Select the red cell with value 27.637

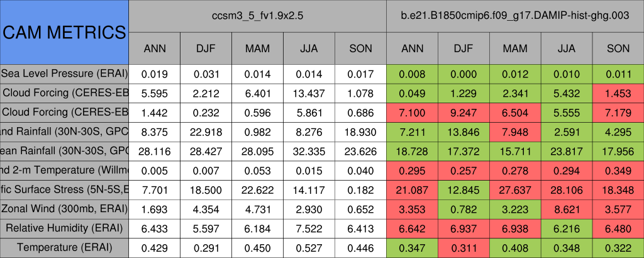[x=515, y=189]
